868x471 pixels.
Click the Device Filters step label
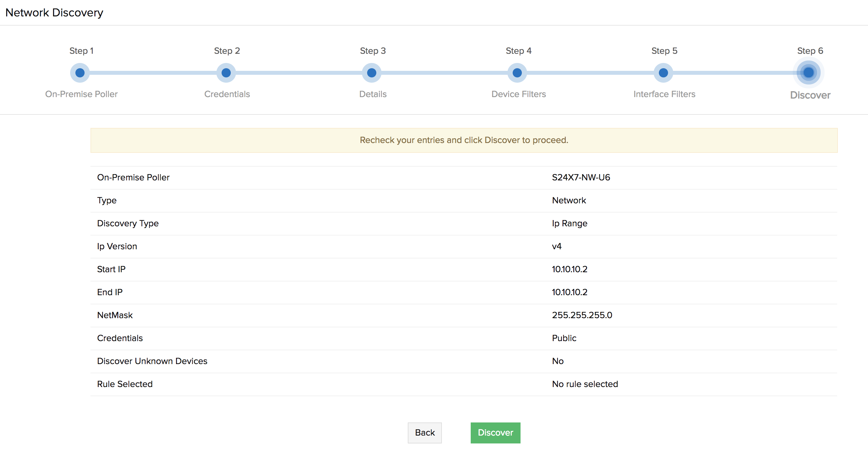point(518,94)
